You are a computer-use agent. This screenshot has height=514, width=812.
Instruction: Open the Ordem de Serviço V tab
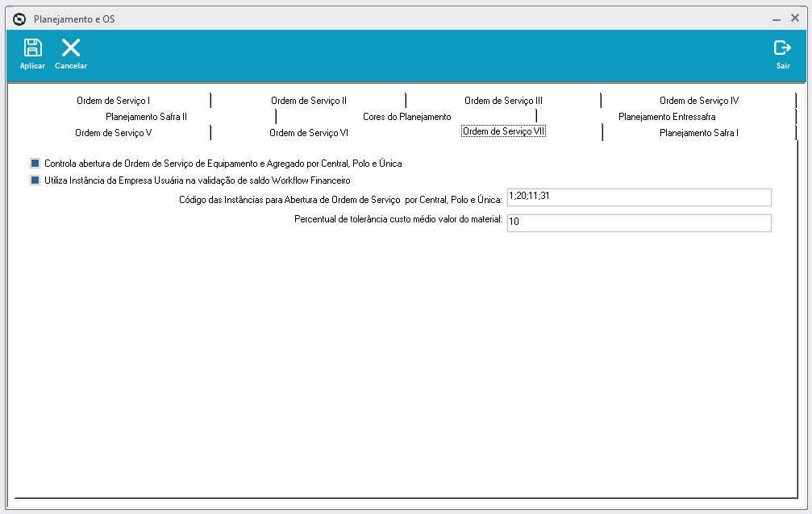click(113, 132)
